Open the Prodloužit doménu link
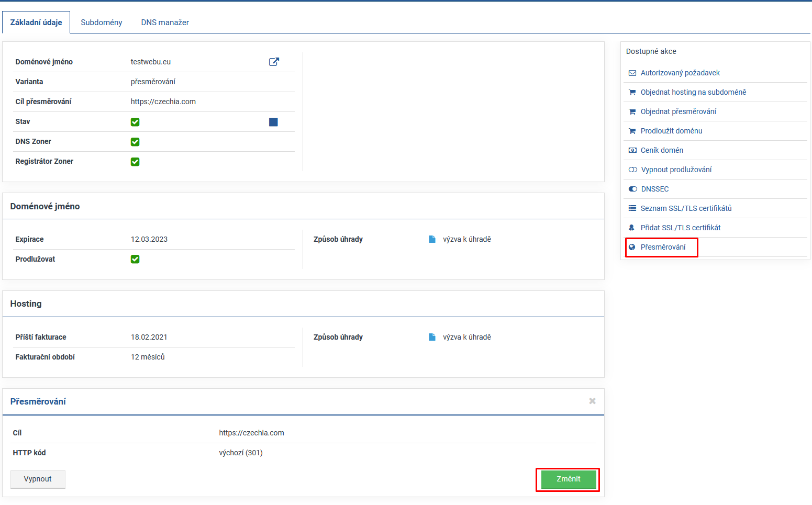Image resolution: width=812 pixels, height=505 pixels. [x=671, y=131]
